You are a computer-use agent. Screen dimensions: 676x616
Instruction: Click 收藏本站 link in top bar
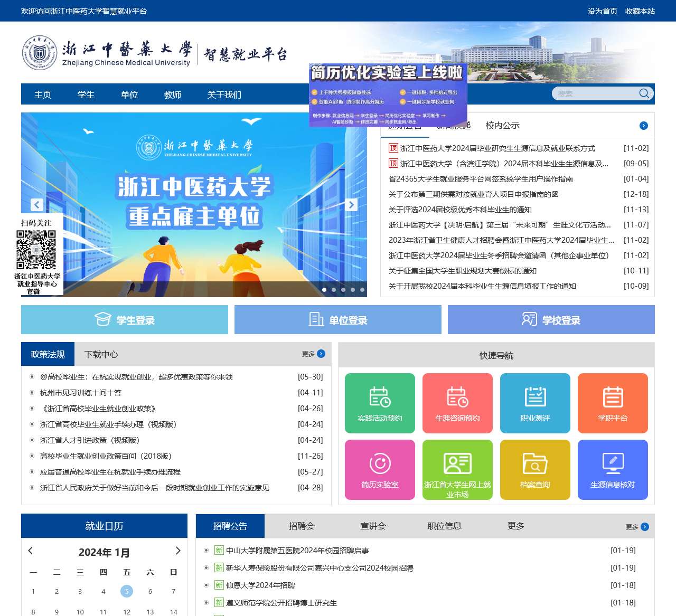[640, 11]
